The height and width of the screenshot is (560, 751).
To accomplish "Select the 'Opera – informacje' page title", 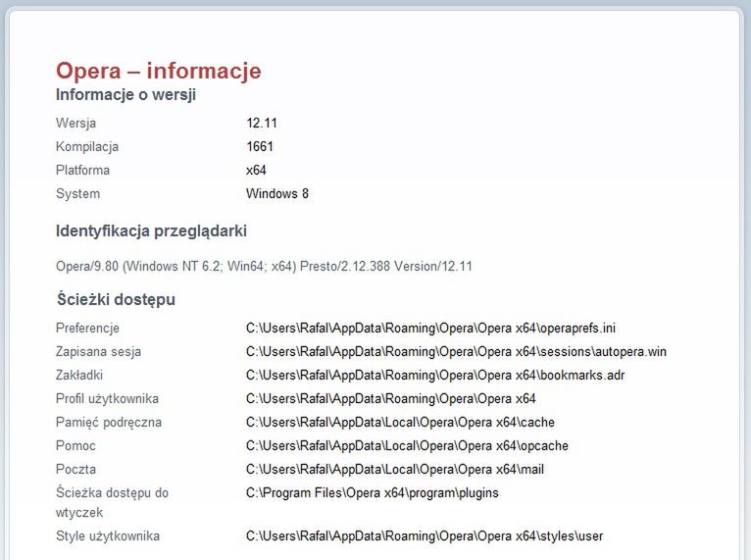I will point(159,71).
